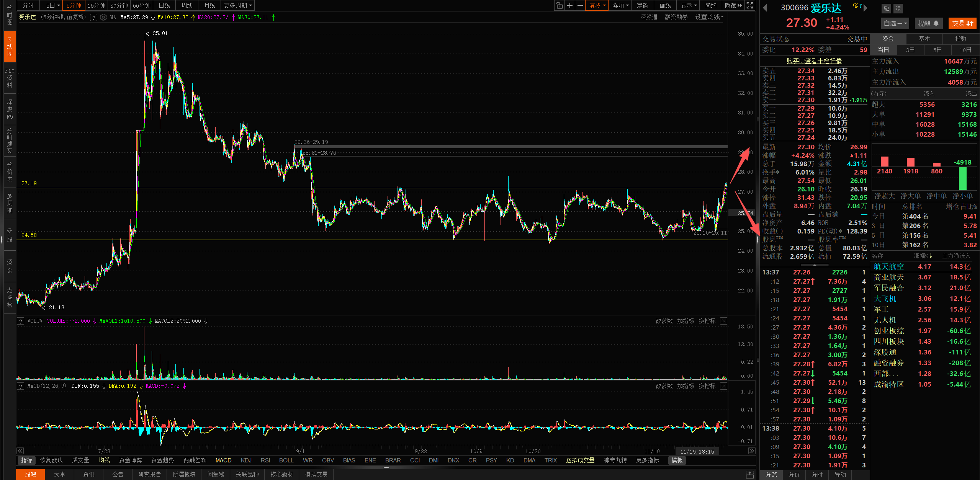Select the 基本 tab in right panel
The height and width of the screenshot is (480, 980).
pyautogui.click(x=924, y=39)
